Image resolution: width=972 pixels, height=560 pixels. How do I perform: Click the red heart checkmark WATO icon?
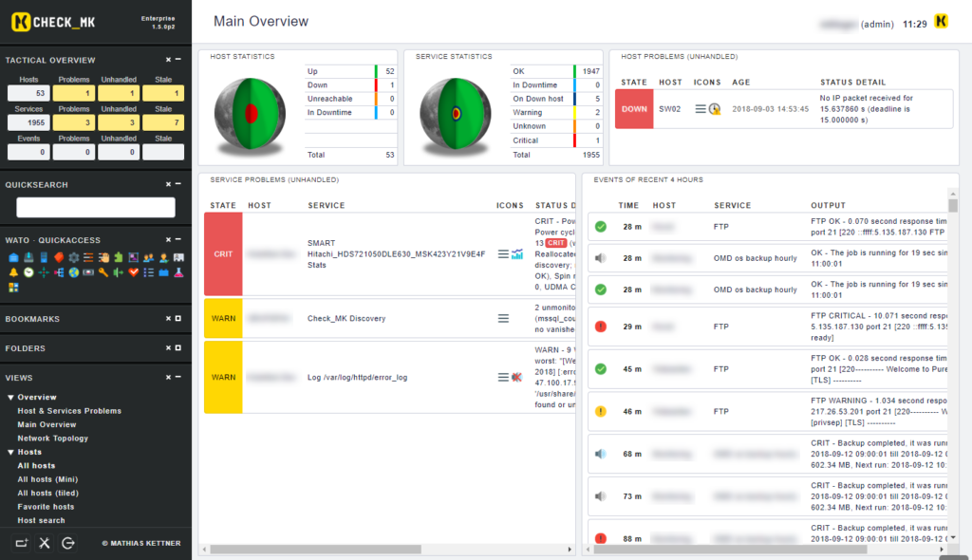pyautogui.click(x=133, y=272)
